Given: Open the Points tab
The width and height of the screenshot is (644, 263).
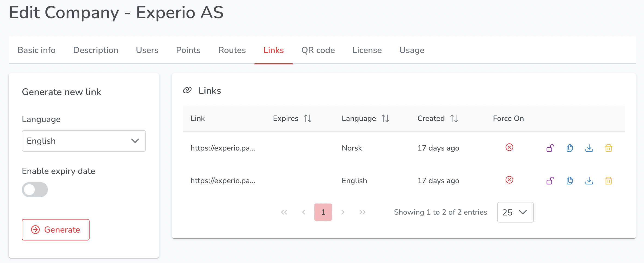Looking at the screenshot, I should 188,50.
